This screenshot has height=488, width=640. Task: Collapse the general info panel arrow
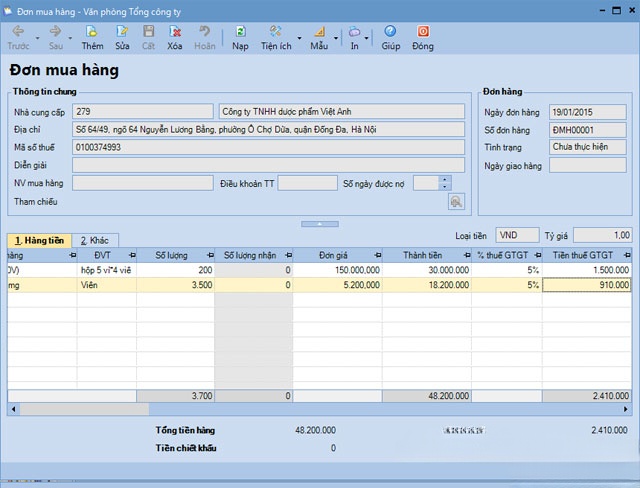pos(320,224)
